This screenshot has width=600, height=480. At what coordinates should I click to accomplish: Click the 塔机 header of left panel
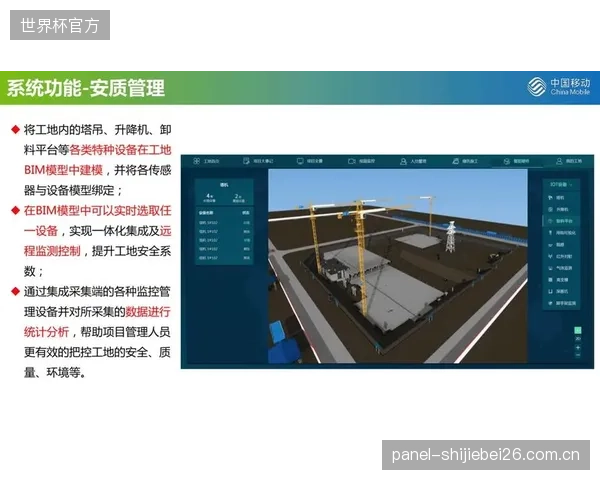(x=224, y=185)
